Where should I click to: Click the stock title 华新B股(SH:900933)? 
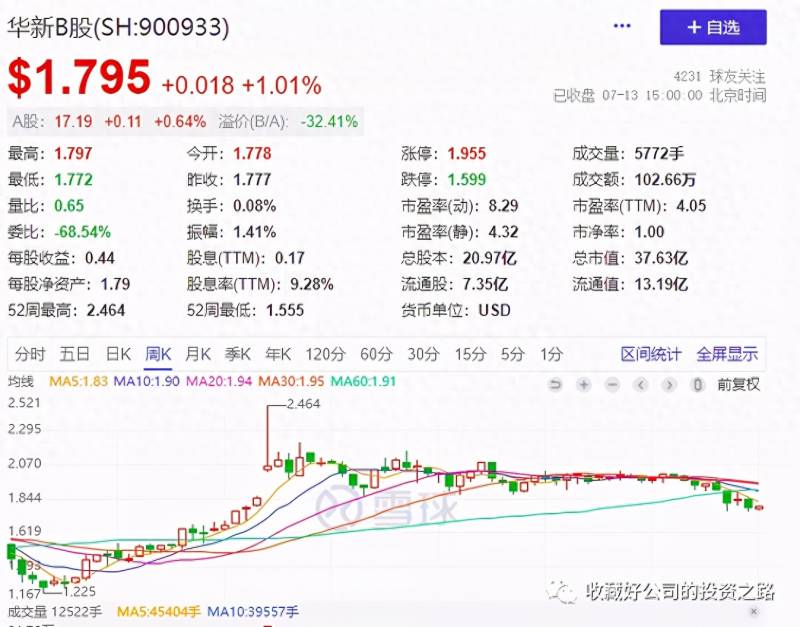[x=118, y=27]
